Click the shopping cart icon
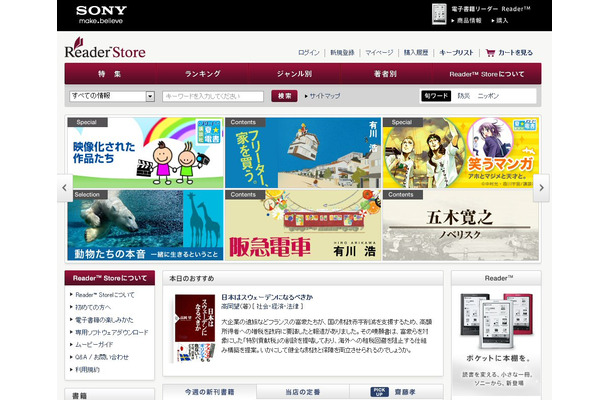Screen dimensions: 610x400 tap(490, 53)
